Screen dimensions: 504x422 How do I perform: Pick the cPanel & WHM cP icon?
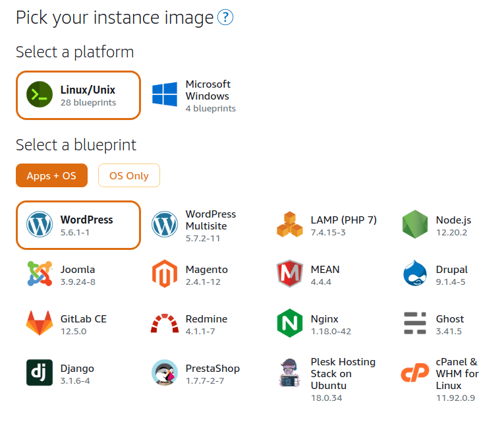415,373
